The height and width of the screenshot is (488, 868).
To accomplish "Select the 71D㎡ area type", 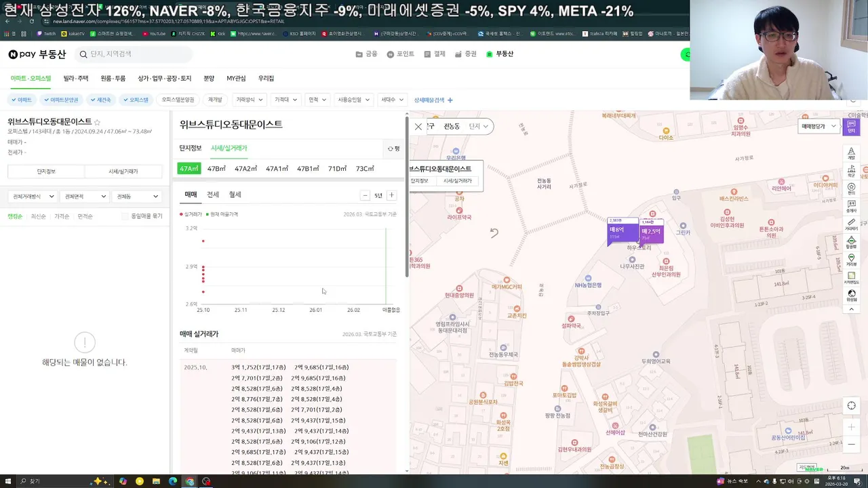I will pos(337,169).
